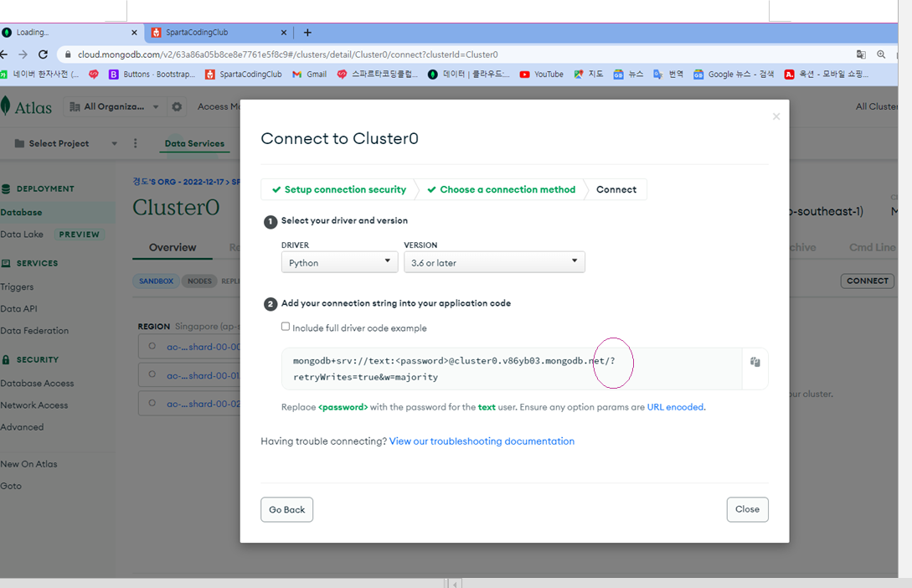Open the 번역 translate bookmark

pos(668,75)
